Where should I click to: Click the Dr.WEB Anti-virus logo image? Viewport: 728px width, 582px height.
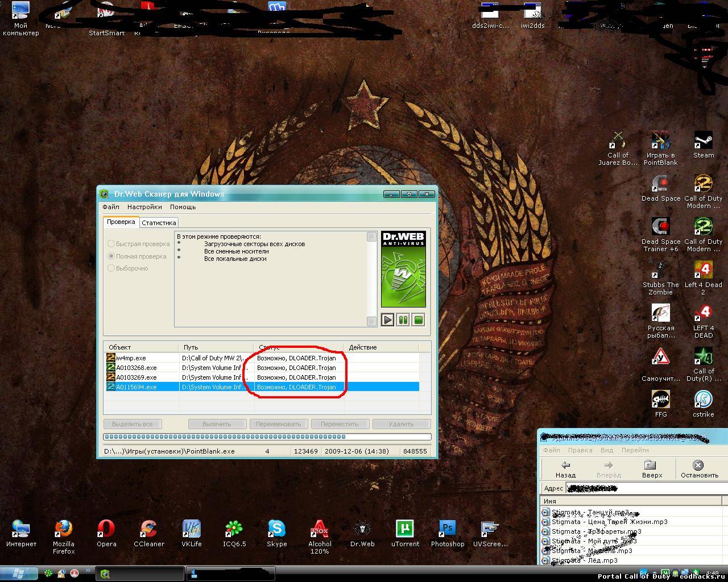pyautogui.click(x=403, y=269)
